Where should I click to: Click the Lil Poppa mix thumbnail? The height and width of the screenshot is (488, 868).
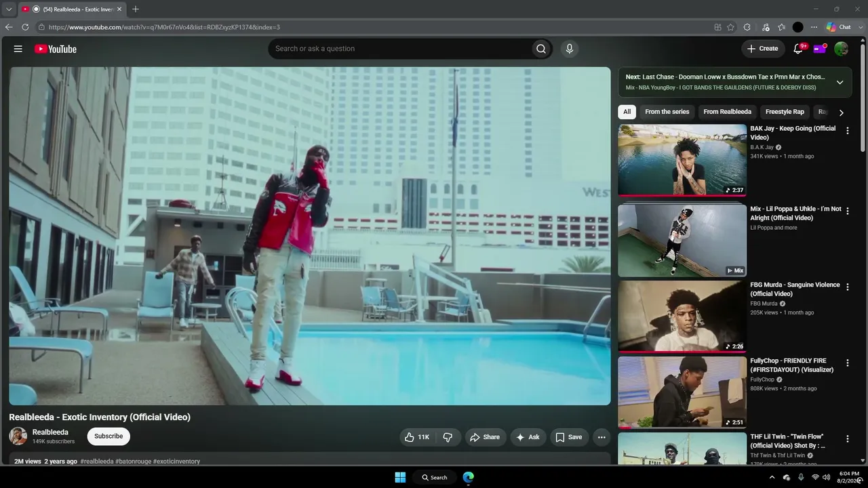click(682, 241)
